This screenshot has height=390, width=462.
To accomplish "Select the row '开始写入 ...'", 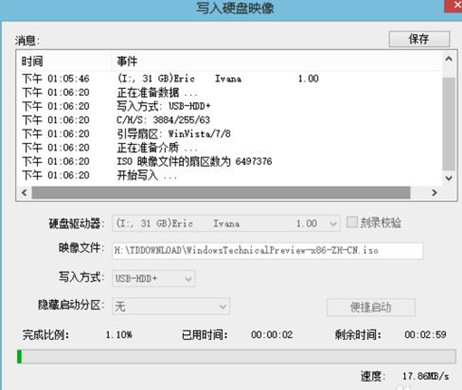I will point(230,175).
